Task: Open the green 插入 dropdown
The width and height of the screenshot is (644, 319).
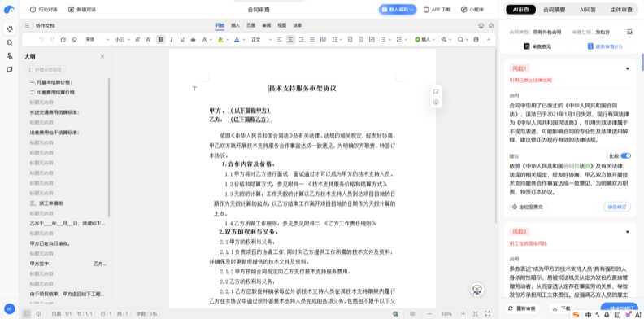Action: pos(424,39)
